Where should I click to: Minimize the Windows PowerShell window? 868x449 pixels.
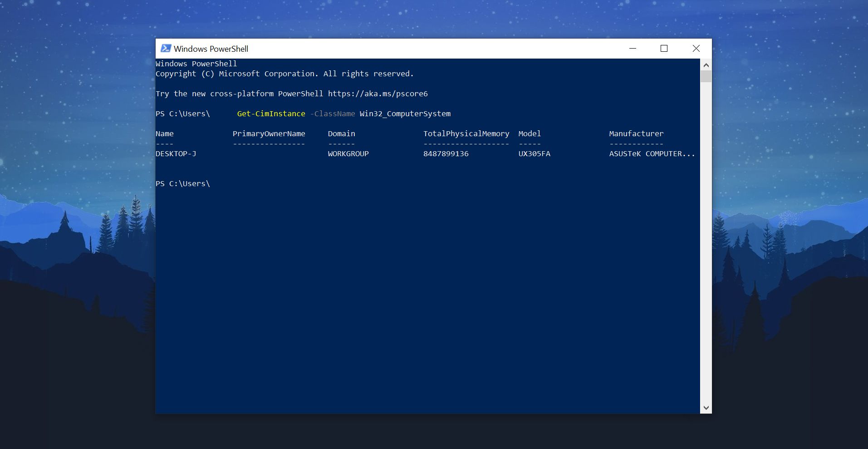click(633, 48)
